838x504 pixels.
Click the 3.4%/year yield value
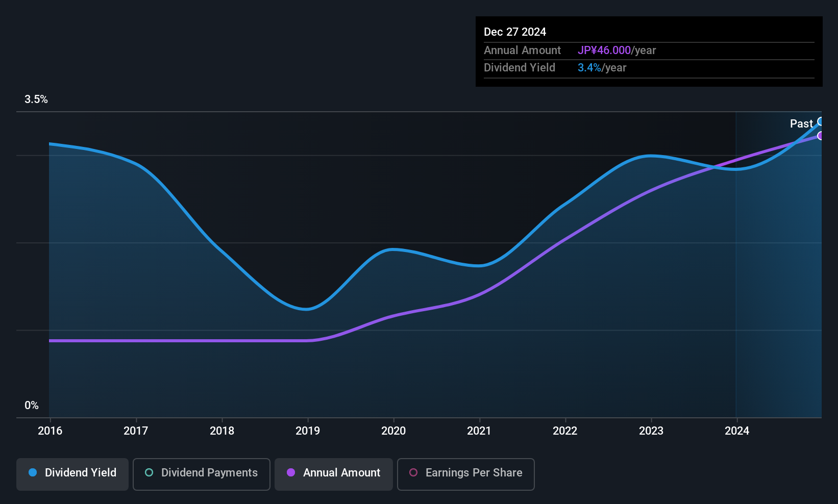[x=602, y=67]
